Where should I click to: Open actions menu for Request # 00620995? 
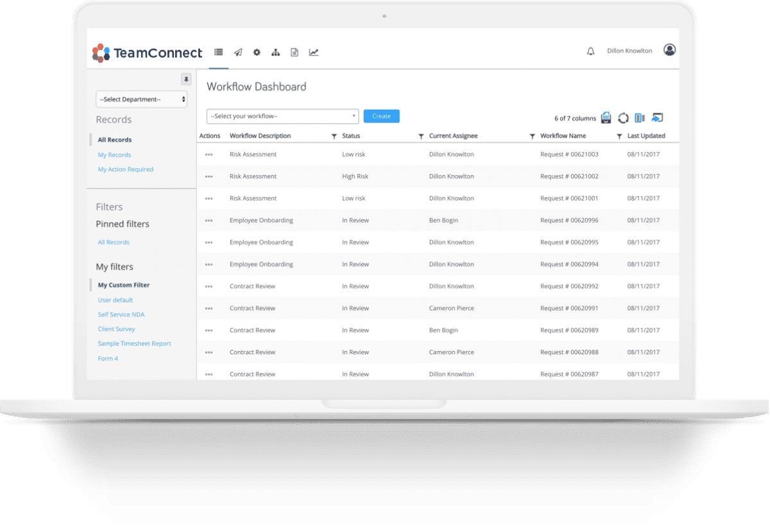click(209, 243)
